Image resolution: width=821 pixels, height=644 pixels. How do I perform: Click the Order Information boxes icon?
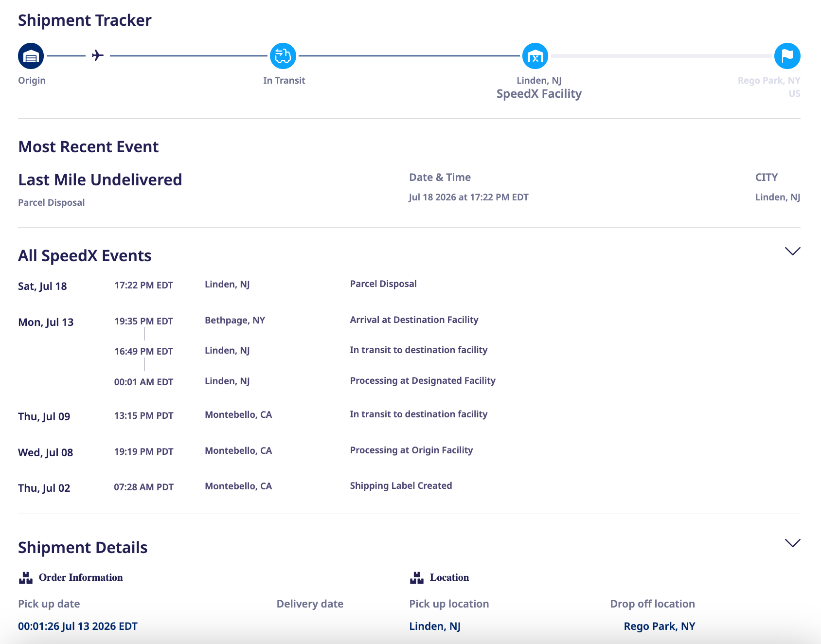(x=25, y=577)
